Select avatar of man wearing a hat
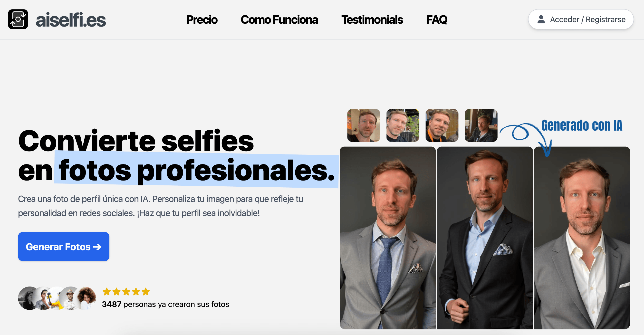This screenshot has width=644, height=335. (x=70, y=298)
